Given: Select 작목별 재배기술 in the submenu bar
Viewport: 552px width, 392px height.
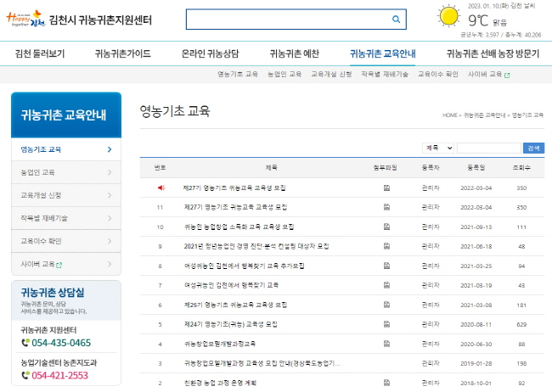Looking at the screenshot, I should pyautogui.click(x=385, y=75).
